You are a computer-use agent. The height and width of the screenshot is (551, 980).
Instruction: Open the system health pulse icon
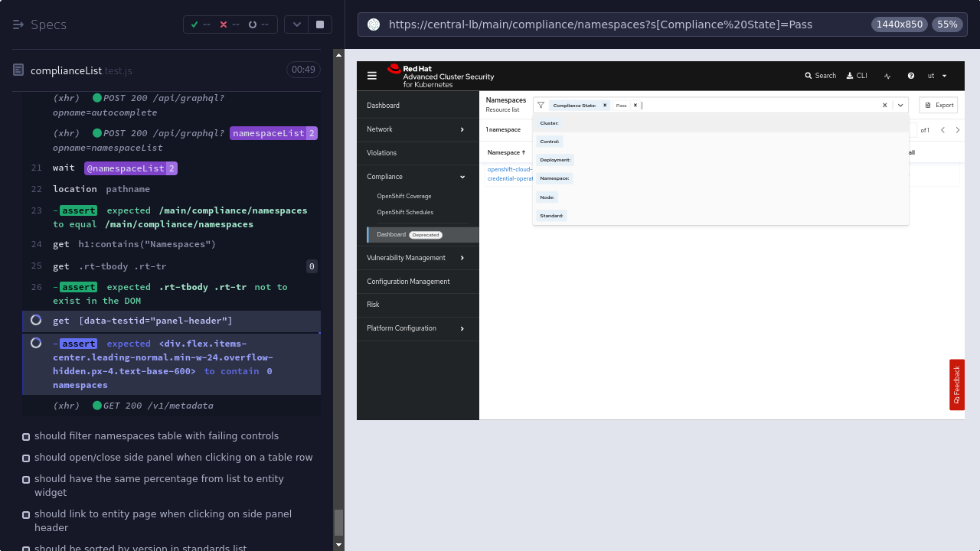click(x=887, y=76)
